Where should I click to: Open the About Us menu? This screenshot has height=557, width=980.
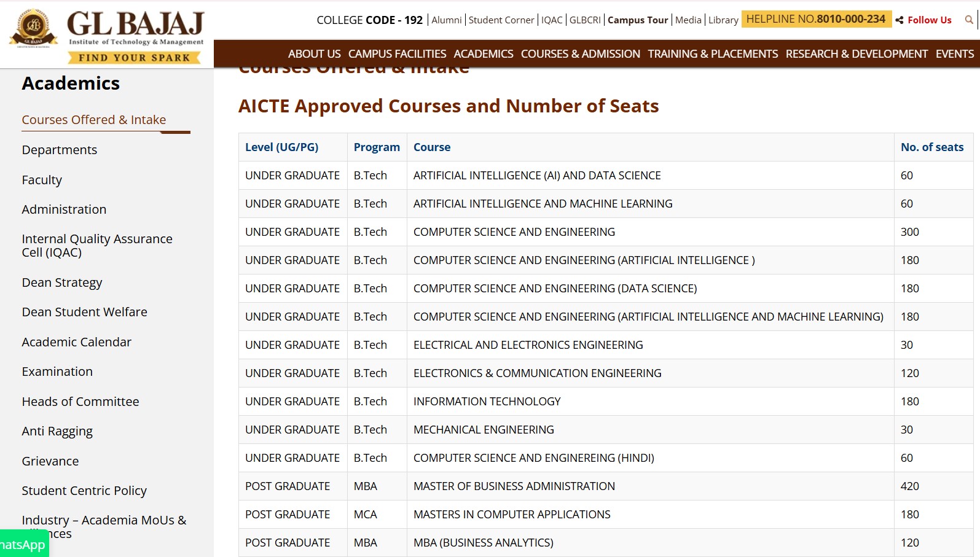(x=314, y=54)
